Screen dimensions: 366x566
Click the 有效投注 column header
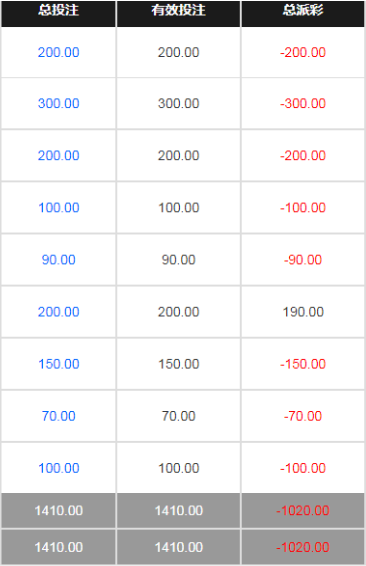pos(178,10)
